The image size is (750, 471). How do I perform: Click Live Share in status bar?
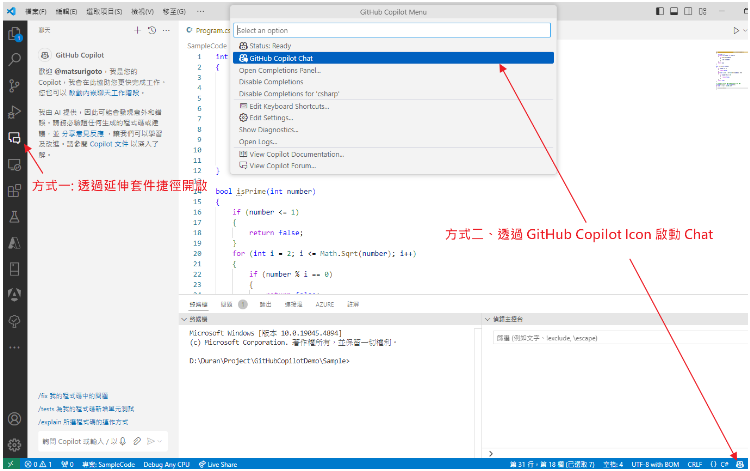pos(218,464)
